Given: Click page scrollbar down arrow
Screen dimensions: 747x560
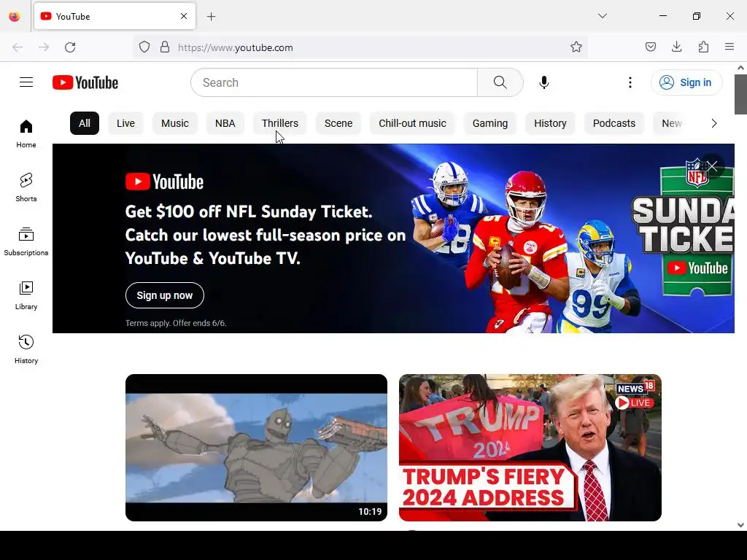Looking at the screenshot, I should (x=740, y=525).
